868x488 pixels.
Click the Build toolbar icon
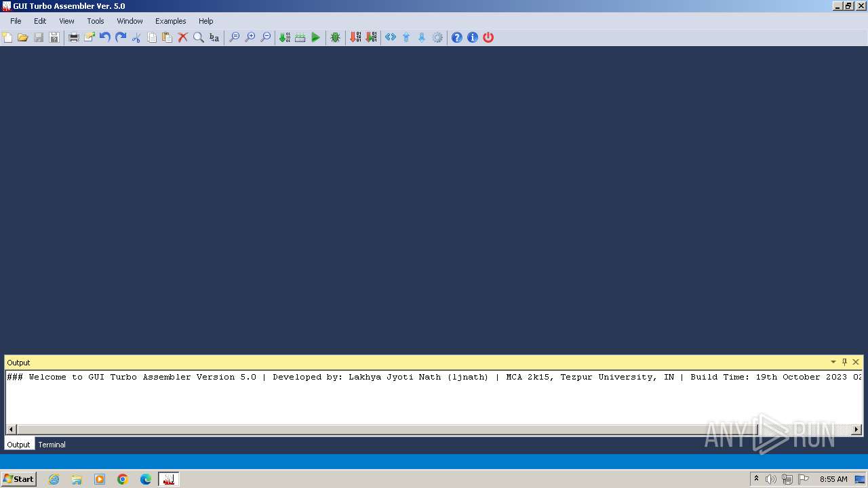(x=300, y=37)
